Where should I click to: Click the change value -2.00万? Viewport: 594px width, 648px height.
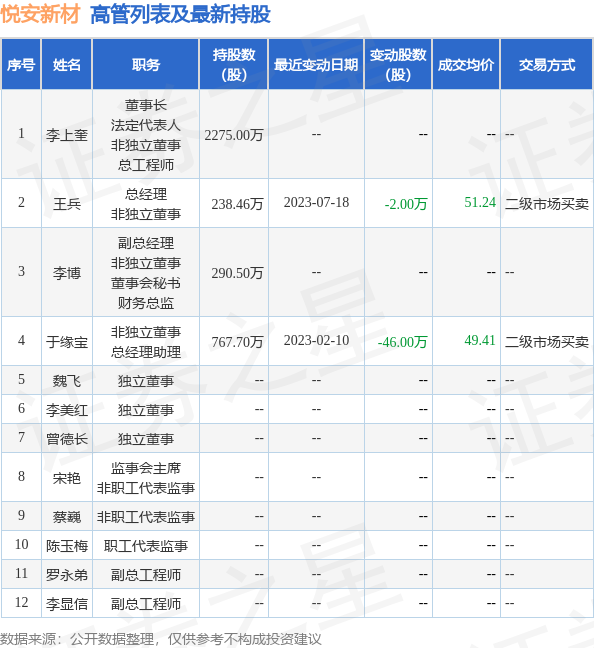click(x=406, y=204)
